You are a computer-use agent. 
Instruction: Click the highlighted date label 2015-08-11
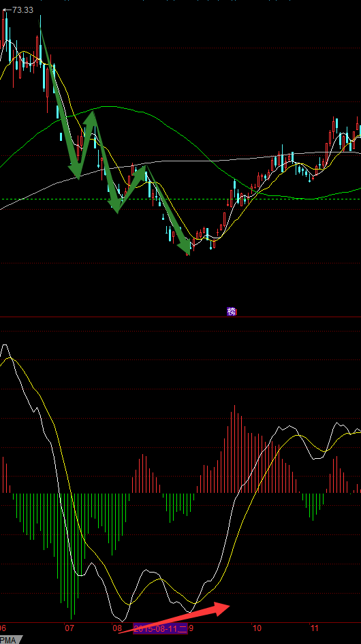coord(160,628)
